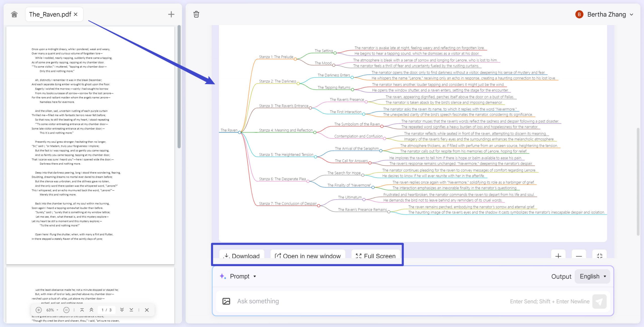Zoom out PDF with circled minus
This screenshot has height=327, width=644.
[x=66, y=310]
